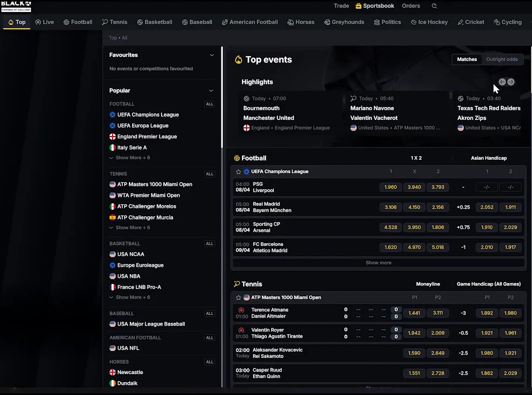Switch to Matches view
Screen dimensions: 532x395
(x=467, y=59)
